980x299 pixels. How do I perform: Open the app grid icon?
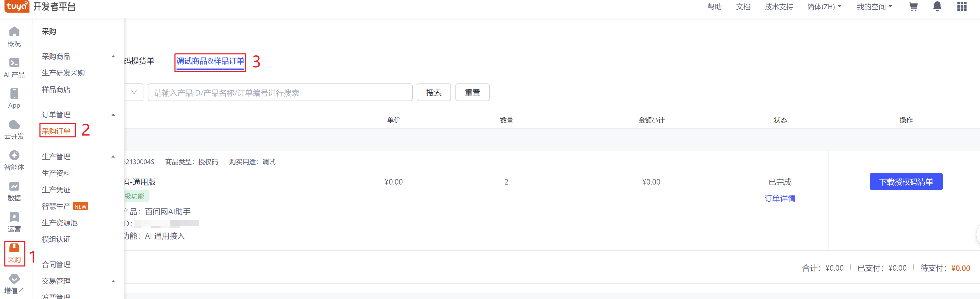pyautogui.click(x=962, y=7)
